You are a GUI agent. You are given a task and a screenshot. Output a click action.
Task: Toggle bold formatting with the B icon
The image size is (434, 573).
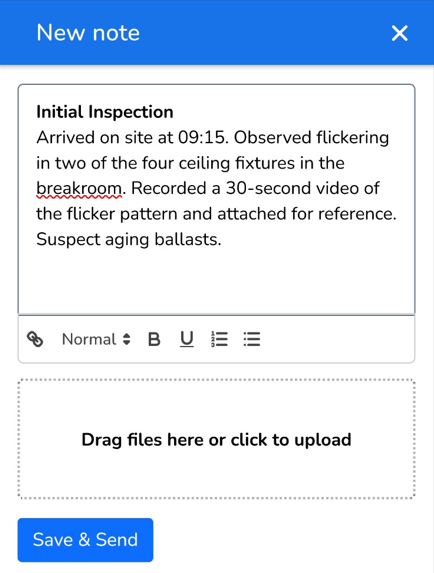click(154, 339)
